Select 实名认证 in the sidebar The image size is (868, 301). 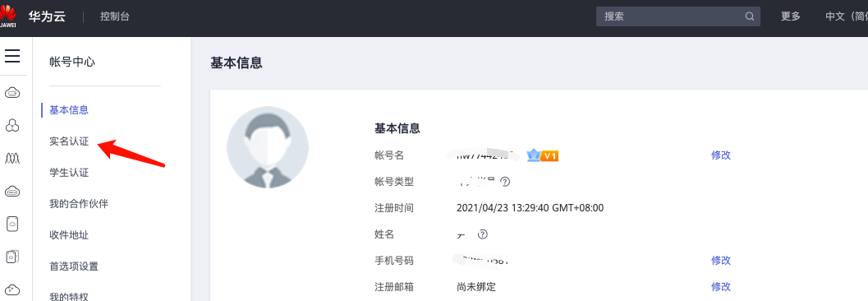(69, 141)
